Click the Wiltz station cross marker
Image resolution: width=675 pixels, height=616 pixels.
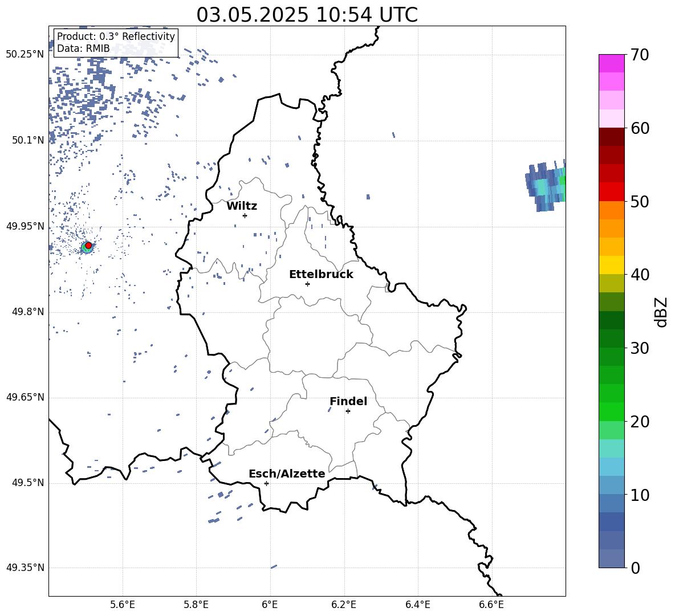[x=245, y=215]
